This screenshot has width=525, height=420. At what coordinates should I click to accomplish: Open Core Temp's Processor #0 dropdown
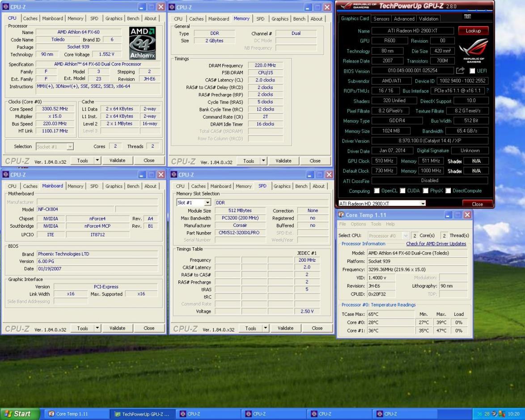(x=406, y=235)
